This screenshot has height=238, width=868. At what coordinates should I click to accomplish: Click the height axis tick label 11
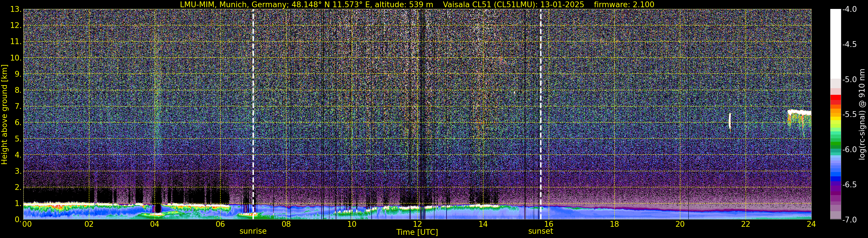click(x=16, y=42)
